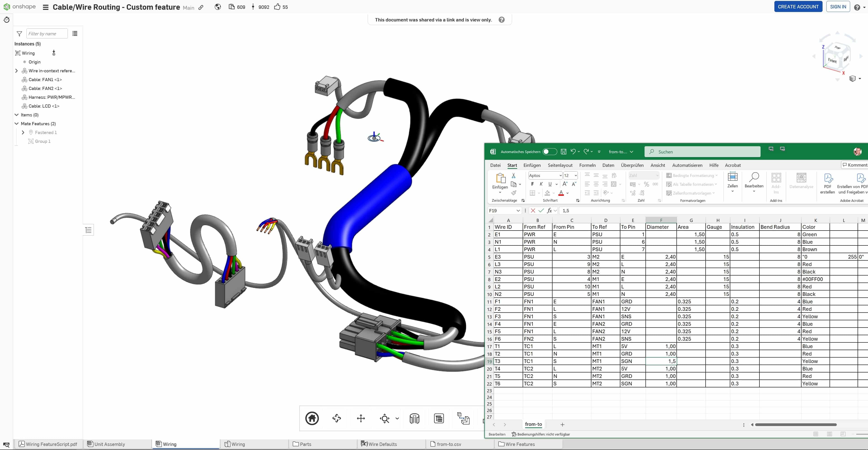The image size is (868, 450).
Task: Click the copies icon showing 609
Action: pyautogui.click(x=232, y=7)
